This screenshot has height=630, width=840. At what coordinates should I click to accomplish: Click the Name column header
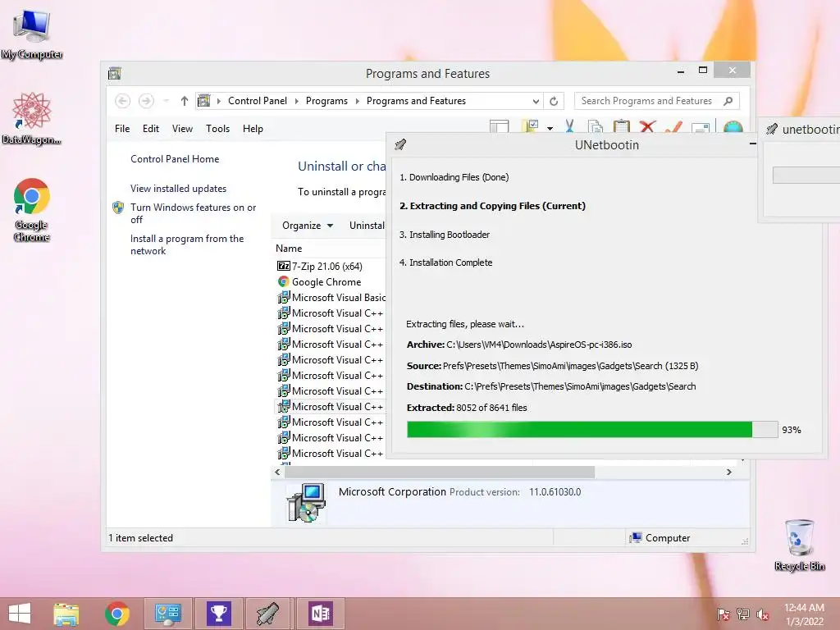click(289, 249)
